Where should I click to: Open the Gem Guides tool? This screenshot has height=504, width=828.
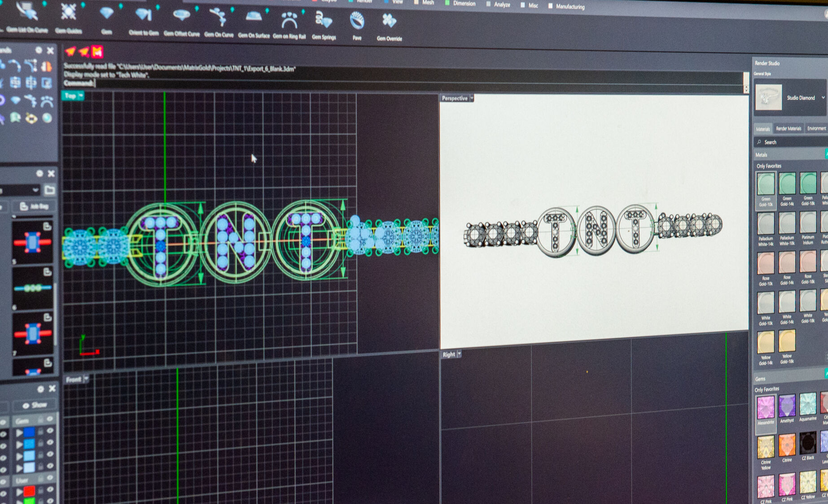click(x=69, y=18)
